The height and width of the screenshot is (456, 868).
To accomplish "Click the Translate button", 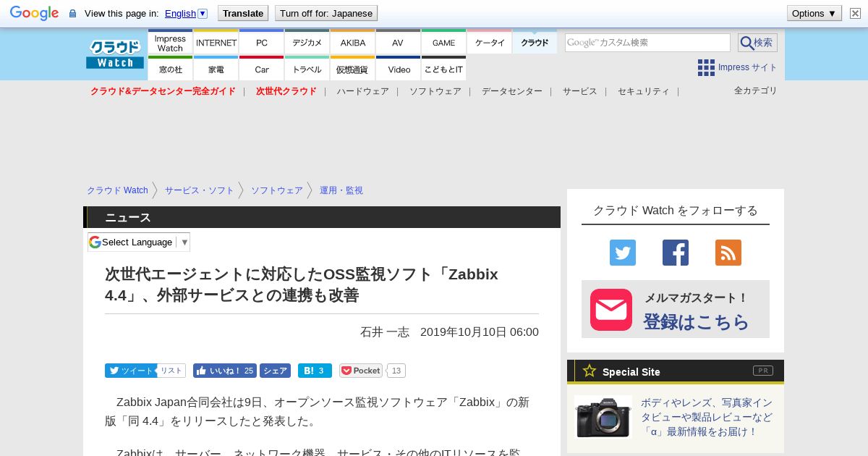I will pyautogui.click(x=243, y=13).
